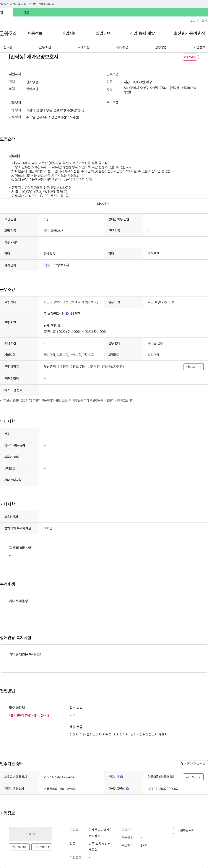The image size is (208, 868).
Task: Click the 채용시까지 status badge
Action: tap(190, 57)
